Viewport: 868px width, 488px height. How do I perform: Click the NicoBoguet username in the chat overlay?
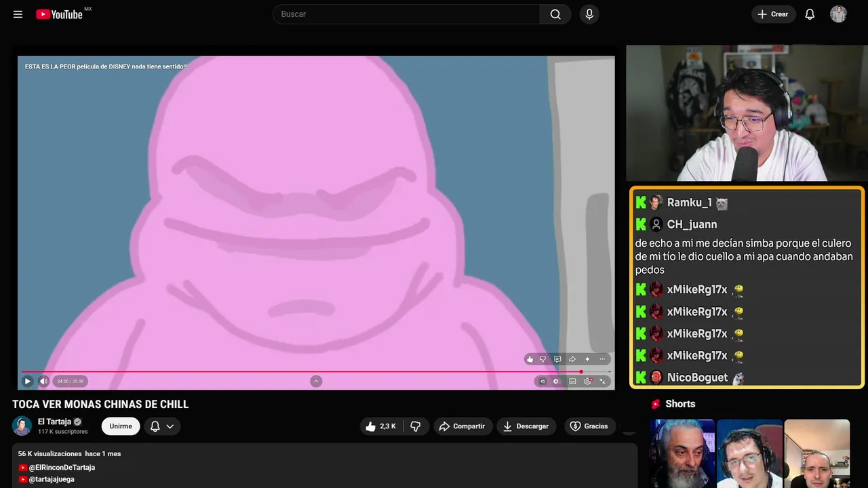coord(697,378)
